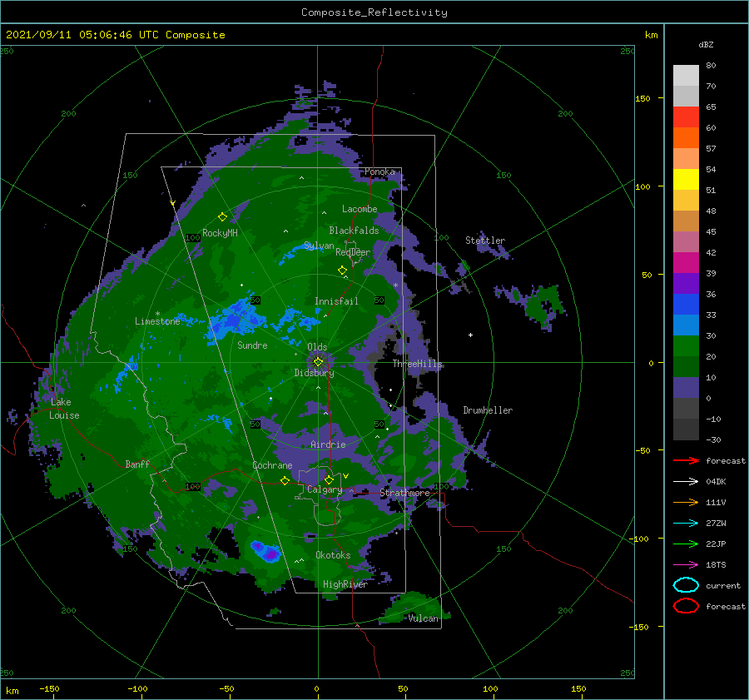Image resolution: width=749 pixels, height=700 pixels.
Task: Click the Cochrane label
Action: pyautogui.click(x=272, y=465)
